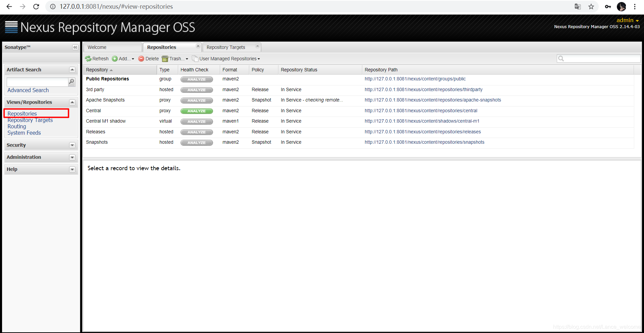
Task: Expand the Security panel
Action: (72, 145)
